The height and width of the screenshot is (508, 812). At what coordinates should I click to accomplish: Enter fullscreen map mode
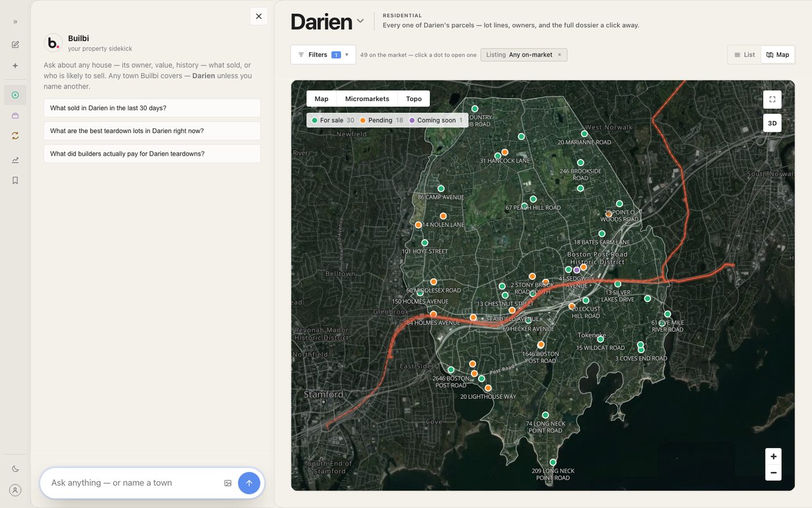(772, 99)
